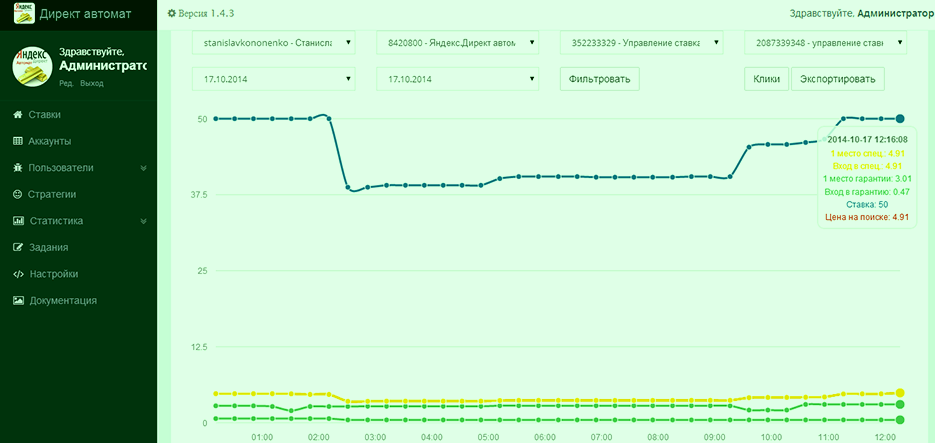This screenshot has height=443, width=935.
Task: Click the Яндекс Директ avatar logo
Action: [x=32, y=66]
